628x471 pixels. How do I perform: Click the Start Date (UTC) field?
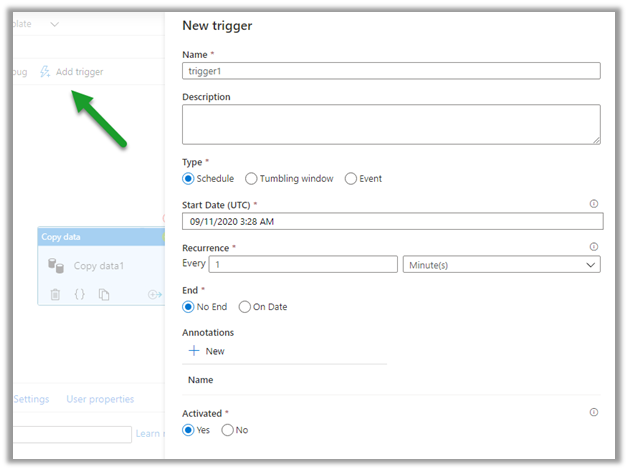click(x=391, y=221)
